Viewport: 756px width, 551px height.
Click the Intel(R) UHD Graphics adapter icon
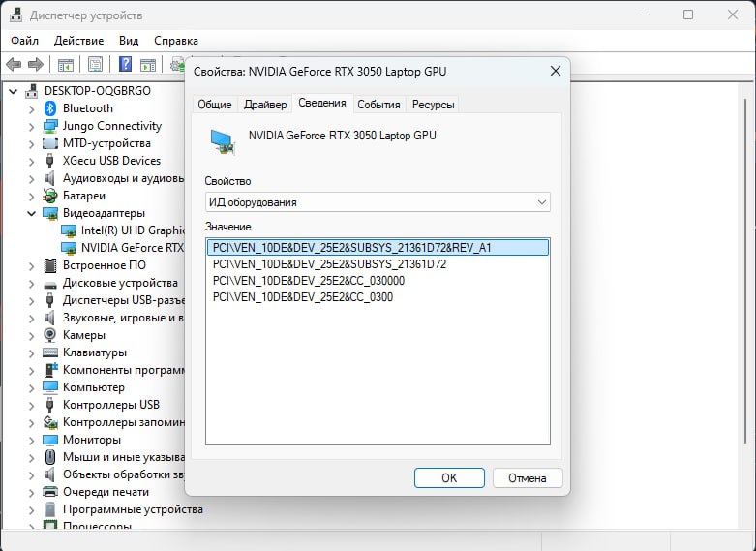tap(69, 230)
